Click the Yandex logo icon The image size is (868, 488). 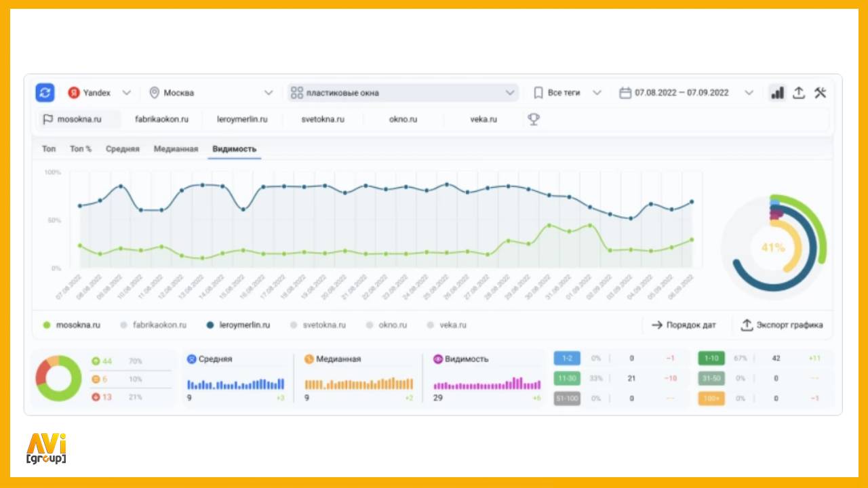pyautogui.click(x=73, y=93)
